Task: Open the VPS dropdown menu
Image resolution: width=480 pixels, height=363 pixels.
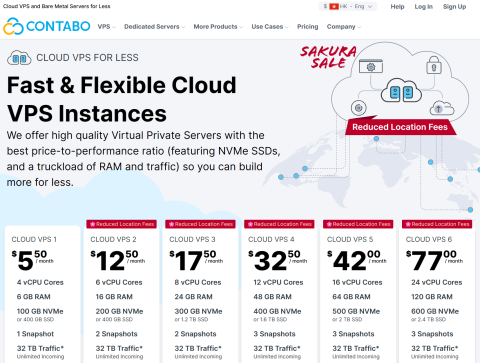Action: click(107, 27)
